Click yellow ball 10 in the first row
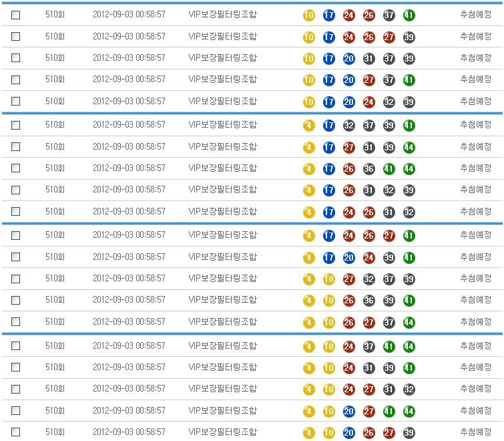Screen dimensions: 504x441 coord(308,15)
